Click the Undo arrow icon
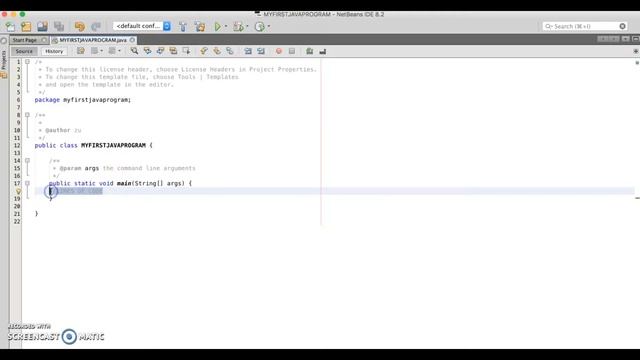Image resolution: width=640 pixels, height=360 pixels. tap(80, 27)
